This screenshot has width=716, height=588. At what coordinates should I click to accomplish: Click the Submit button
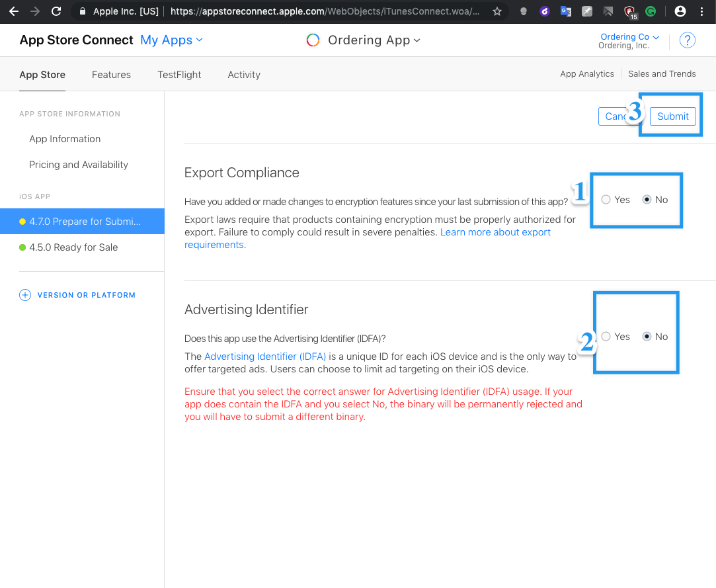click(x=672, y=116)
